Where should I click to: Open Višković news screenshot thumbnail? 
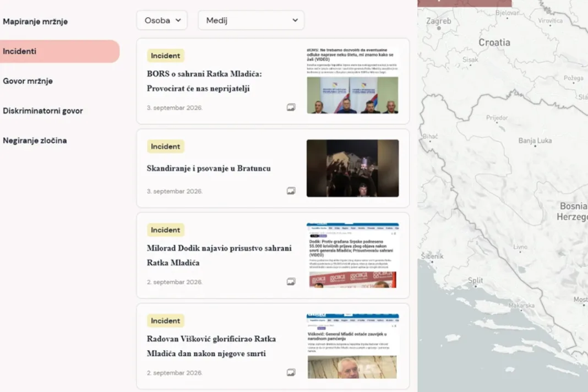click(352, 346)
